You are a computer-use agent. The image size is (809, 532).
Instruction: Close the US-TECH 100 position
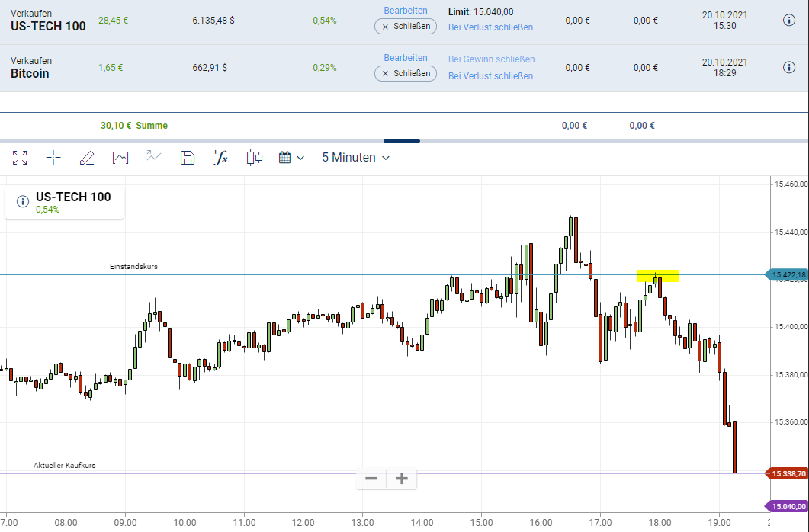[x=406, y=27]
